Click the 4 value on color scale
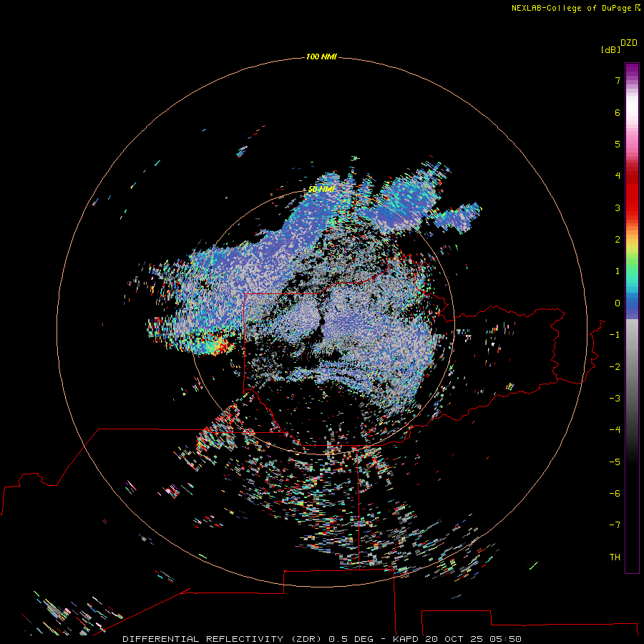The height and width of the screenshot is (644, 644). pos(618,176)
